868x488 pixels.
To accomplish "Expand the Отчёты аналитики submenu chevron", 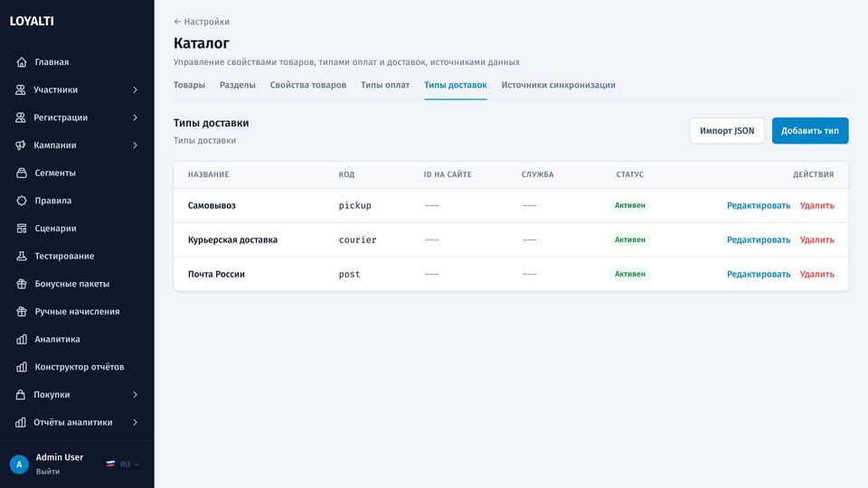I will tap(135, 422).
